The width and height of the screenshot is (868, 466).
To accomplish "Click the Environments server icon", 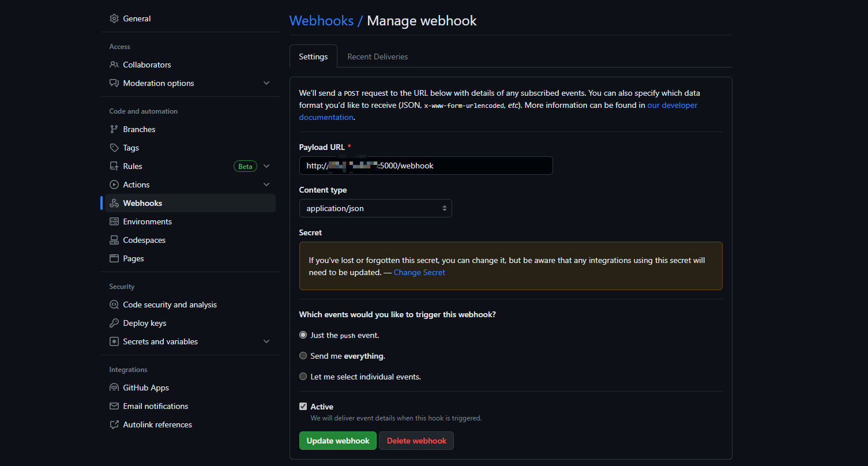I will click(114, 221).
